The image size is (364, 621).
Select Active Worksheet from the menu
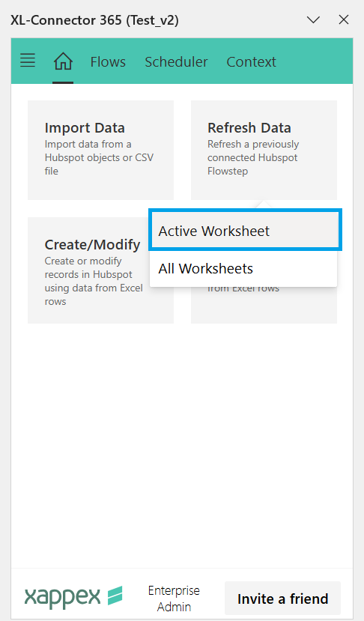coord(244,231)
